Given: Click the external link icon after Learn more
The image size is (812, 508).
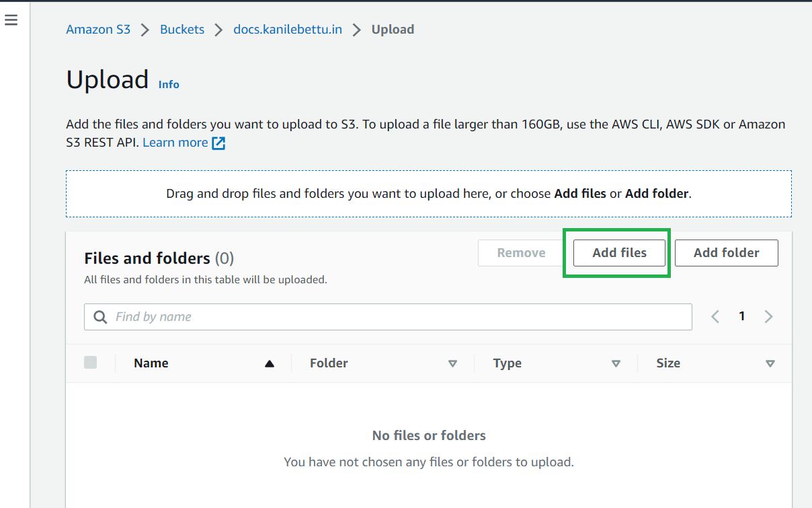Looking at the screenshot, I should (218, 143).
